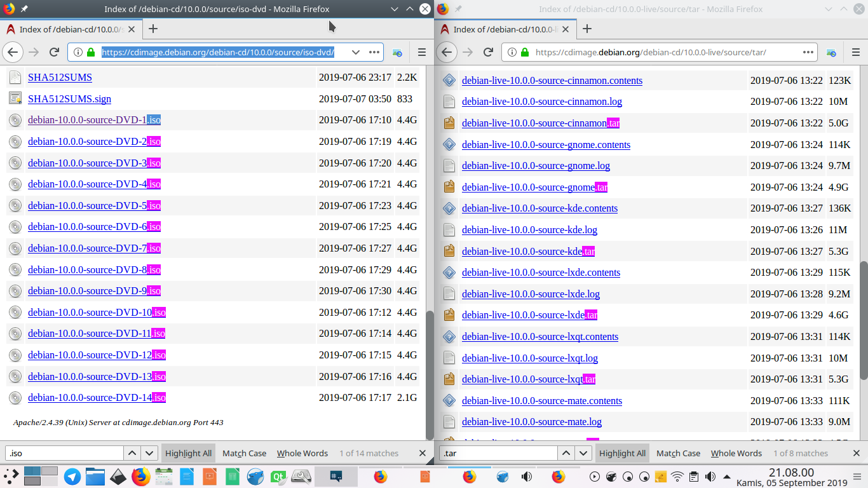
Task: Open debian-live-10.0.0-source-kde.tar link
Action: (528, 251)
